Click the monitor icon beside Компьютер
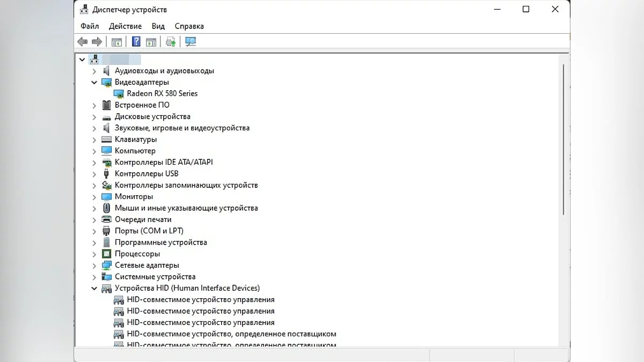 tap(106, 151)
